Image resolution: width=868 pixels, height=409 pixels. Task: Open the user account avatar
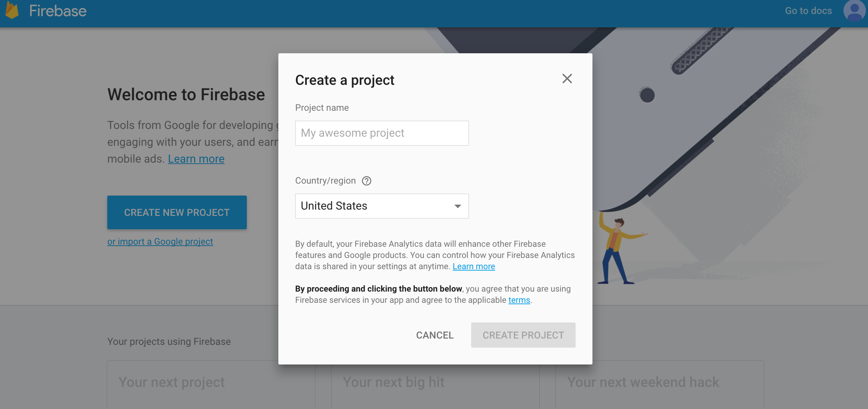pos(854,11)
